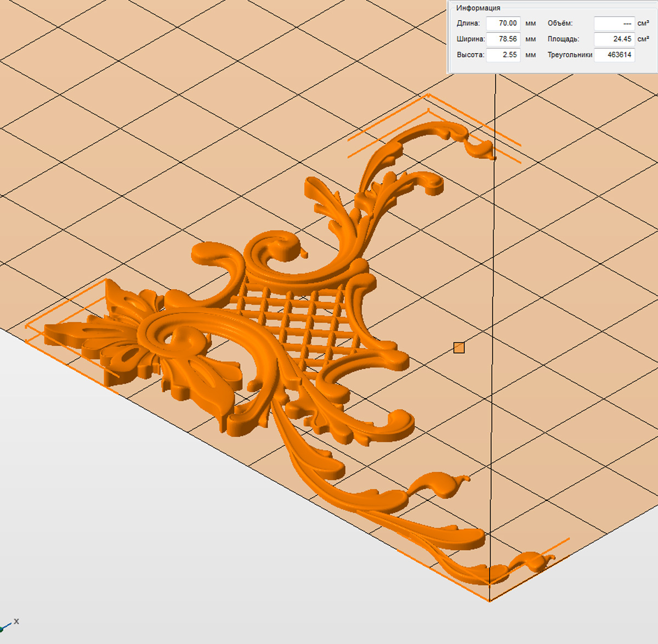The image size is (658, 644).
Task: Click the empty Объём value field
Action: coord(614,24)
